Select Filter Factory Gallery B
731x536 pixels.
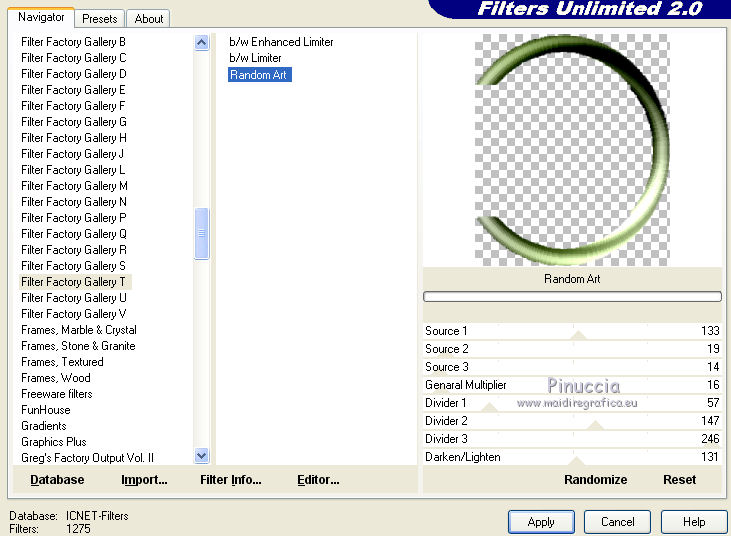pyautogui.click(x=74, y=42)
